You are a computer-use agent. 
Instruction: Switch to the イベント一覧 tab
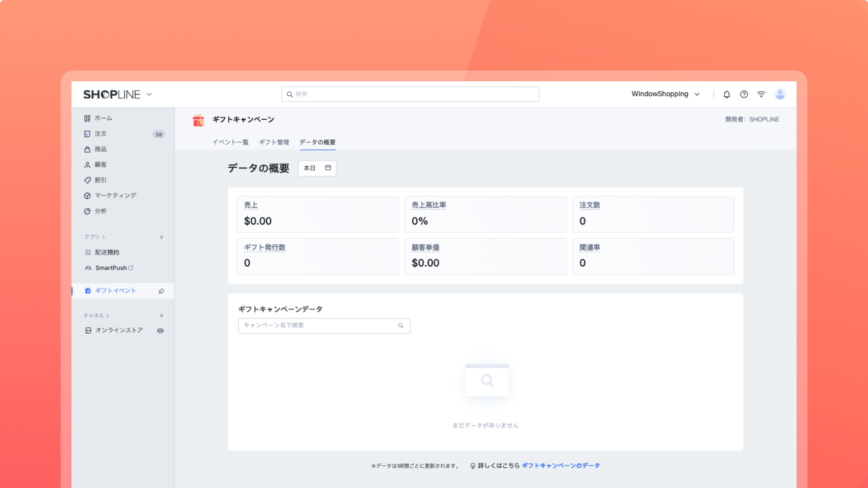click(x=231, y=142)
